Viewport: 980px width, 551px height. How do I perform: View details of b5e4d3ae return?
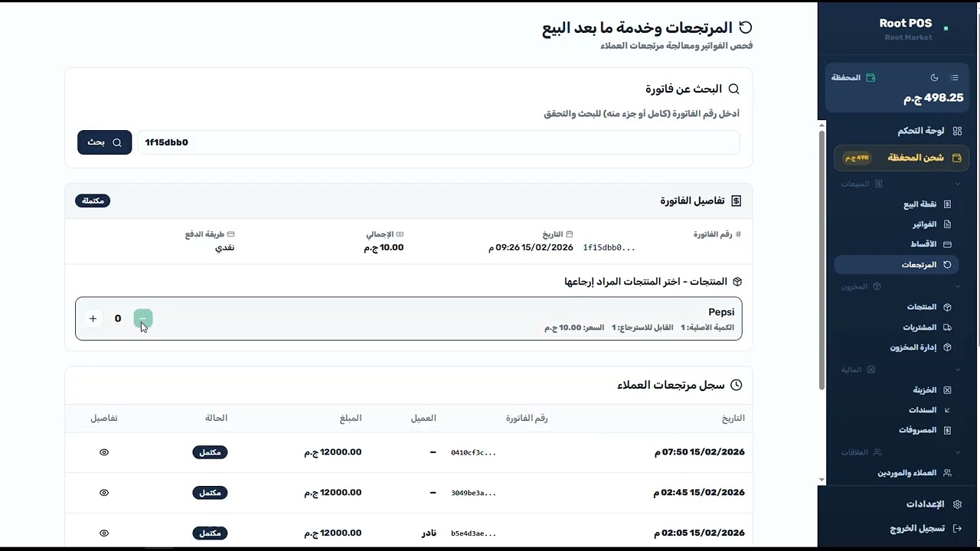[104, 533]
